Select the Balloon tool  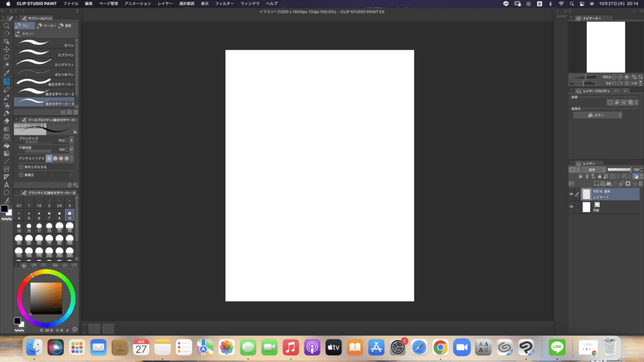pyautogui.click(x=7, y=192)
